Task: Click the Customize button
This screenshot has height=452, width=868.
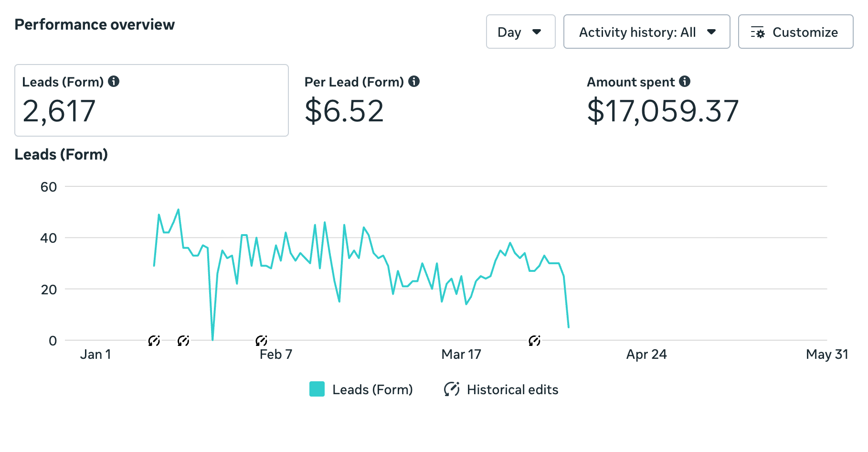Action: coord(796,32)
